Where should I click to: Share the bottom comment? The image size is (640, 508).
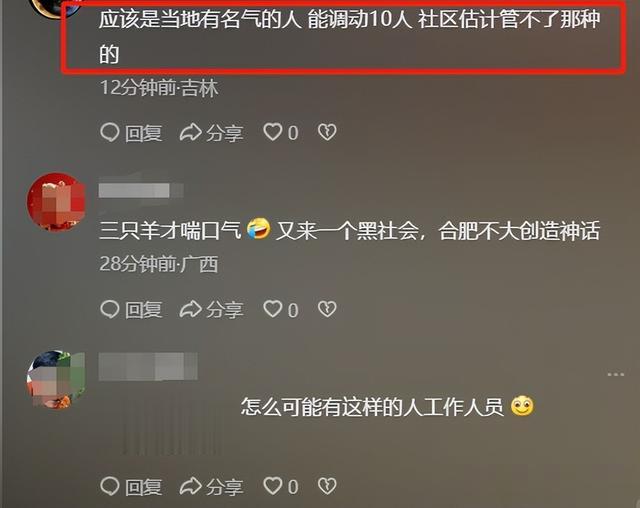[211, 487]
